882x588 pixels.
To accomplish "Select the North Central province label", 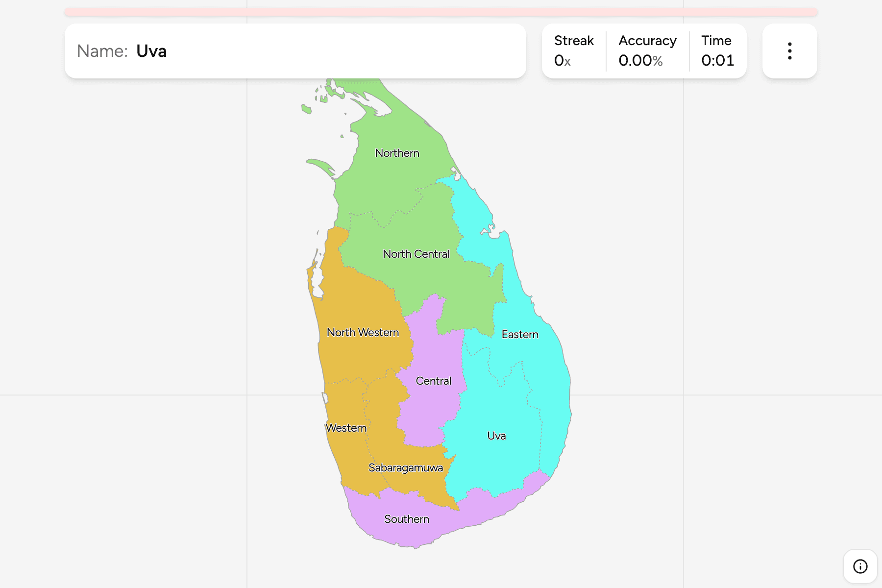I will pyautogui.click(x=416, y=254).
